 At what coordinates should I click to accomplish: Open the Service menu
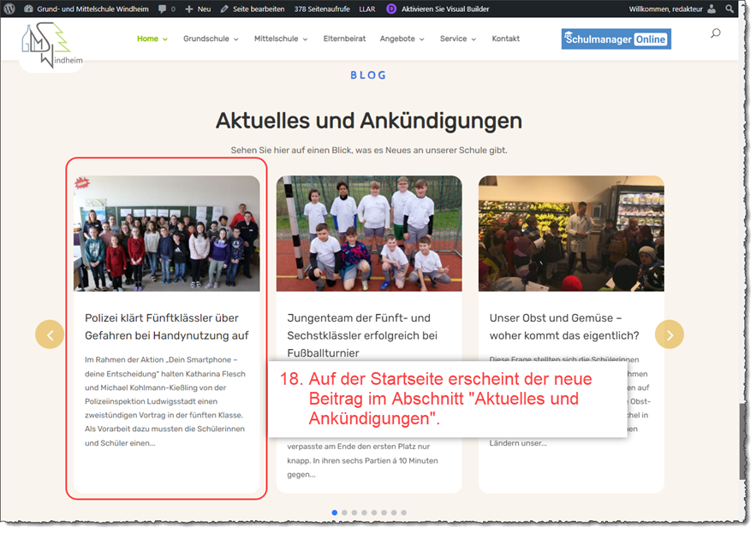(453, 38)
